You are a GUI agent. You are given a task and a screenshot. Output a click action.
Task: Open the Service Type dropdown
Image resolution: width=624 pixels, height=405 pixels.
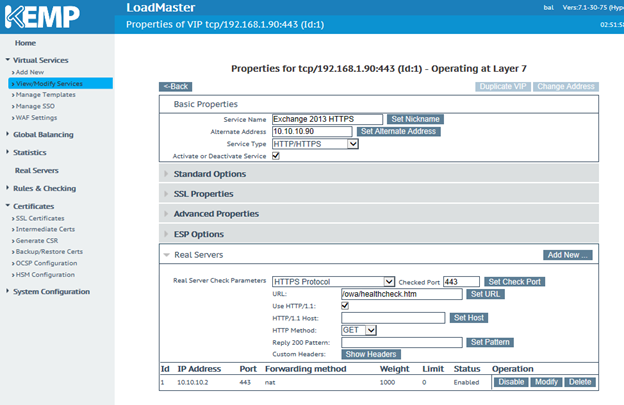[315, 144]
